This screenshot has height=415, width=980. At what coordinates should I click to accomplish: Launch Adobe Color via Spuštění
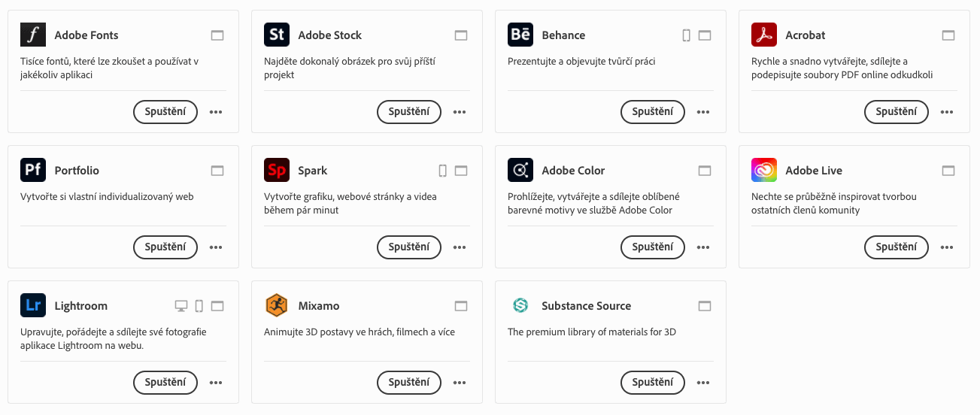pyautogui.click(x=652, y=247)
